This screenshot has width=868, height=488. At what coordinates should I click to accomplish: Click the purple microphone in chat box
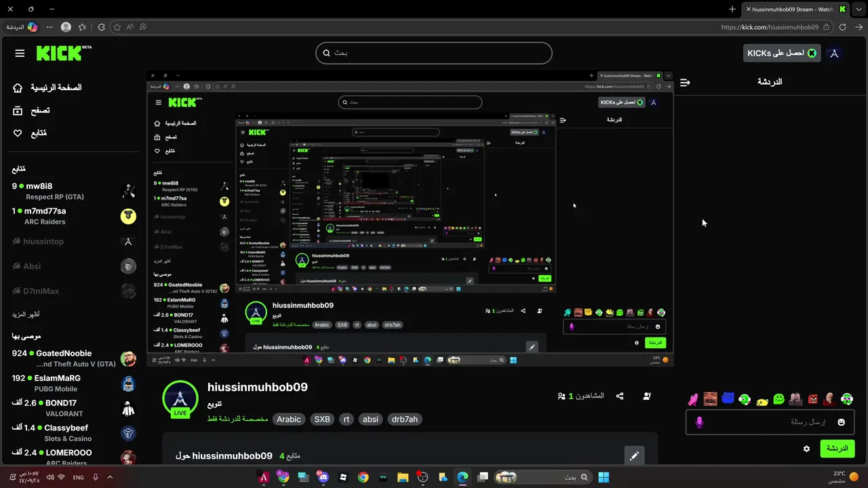(699, 422)
